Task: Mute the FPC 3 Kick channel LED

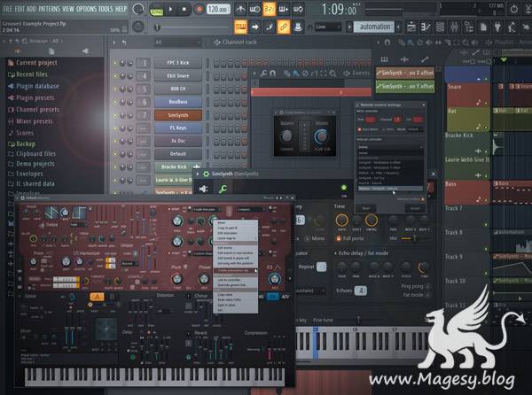Action: [x=115, y=63]
